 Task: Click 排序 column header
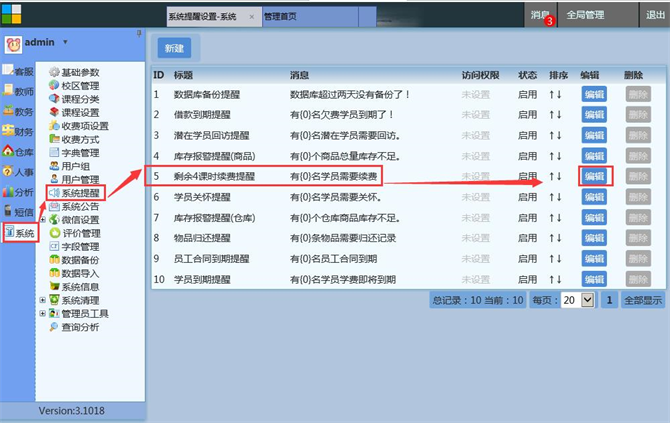[x=558, y=75]
